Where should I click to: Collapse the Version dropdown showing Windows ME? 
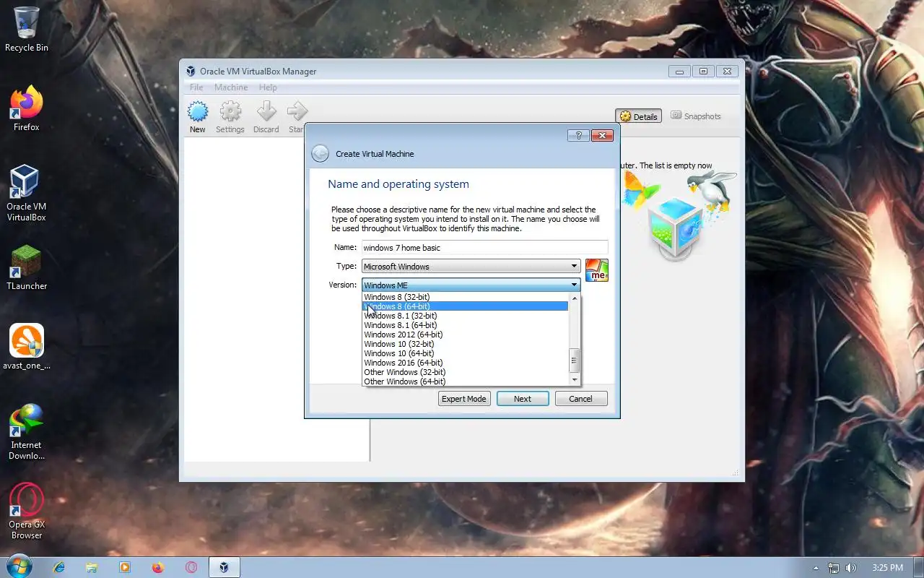point(471,285)
